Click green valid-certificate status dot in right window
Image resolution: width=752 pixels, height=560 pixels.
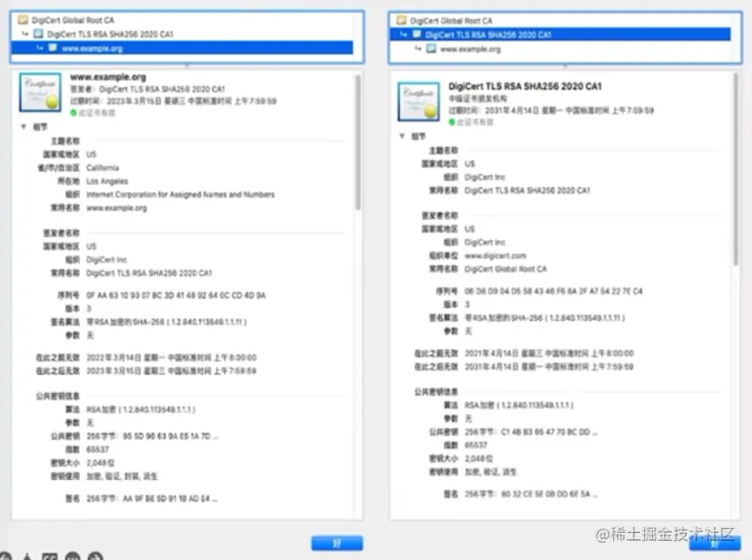452,123
